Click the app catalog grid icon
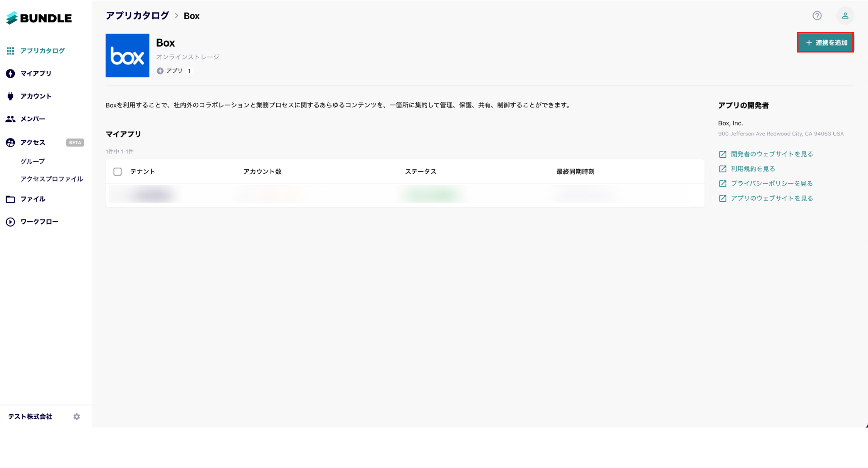 [x=11, y=51]
